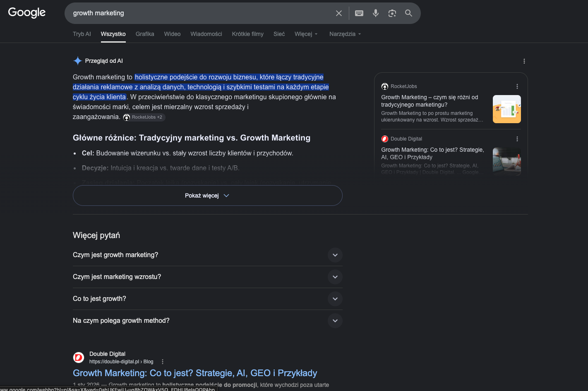
Task: Open RocketJobs card title about Growth Marketing
Action: pyautogui.click(x=430, y=101)
